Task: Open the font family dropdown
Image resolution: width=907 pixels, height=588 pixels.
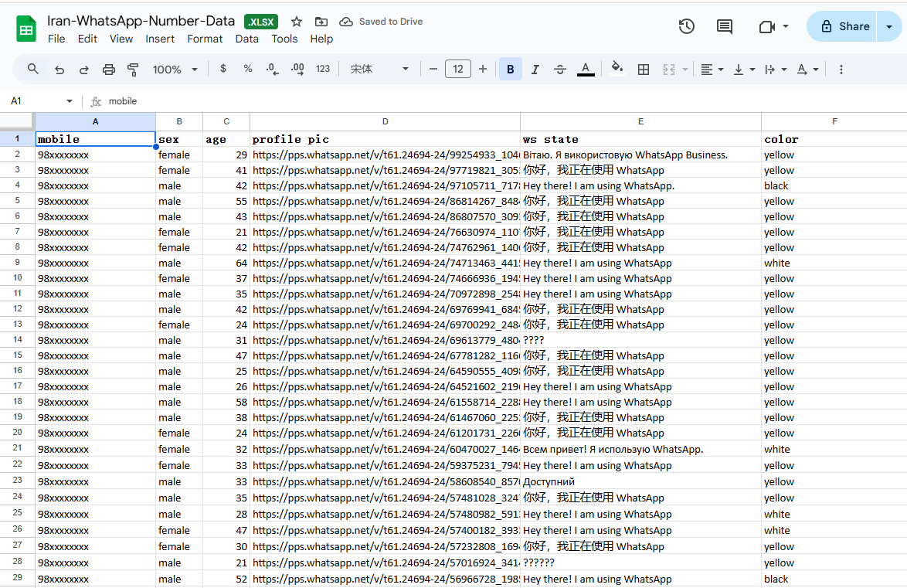Action: tap(379, 70)
